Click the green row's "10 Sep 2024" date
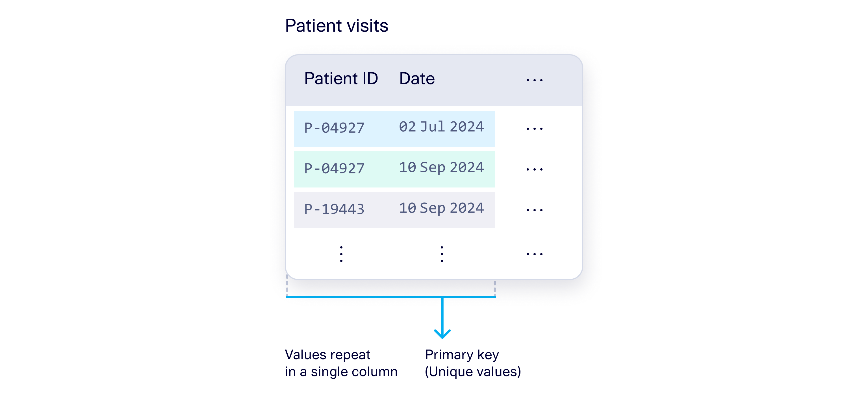Viewport: 868px width, 410px height. point(441,168)
